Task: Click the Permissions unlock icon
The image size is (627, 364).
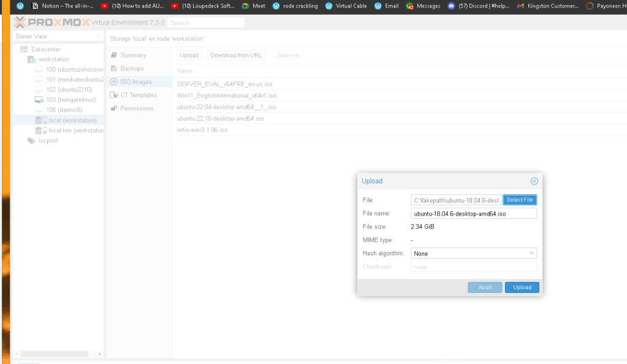Action: [114, 108]
